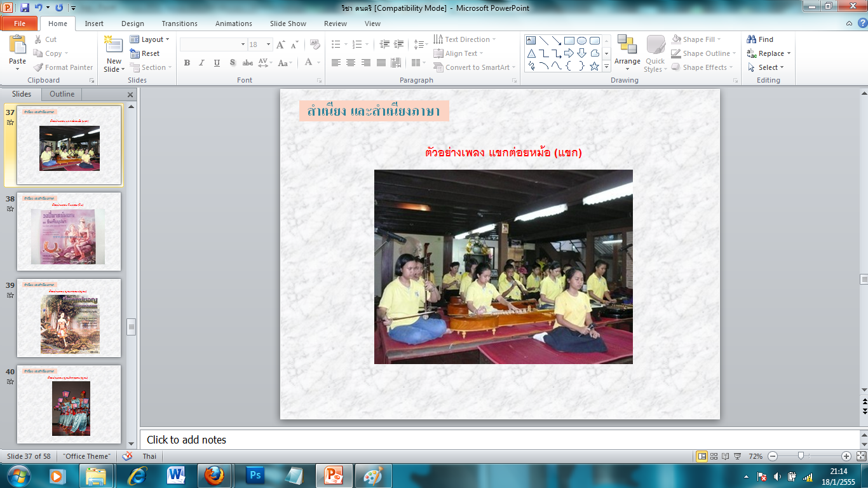Choose the Oval shape from the gallery
868x488 pixels.
(581, 40)
